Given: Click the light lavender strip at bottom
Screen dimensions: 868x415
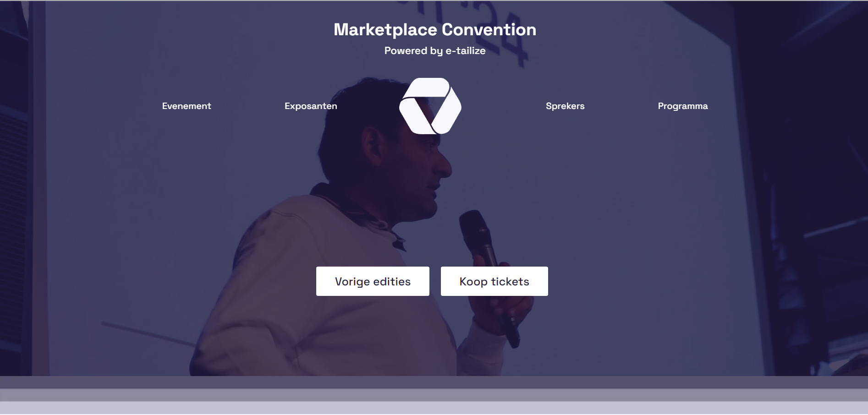Looking at the screenshot, I should point(434,408).
